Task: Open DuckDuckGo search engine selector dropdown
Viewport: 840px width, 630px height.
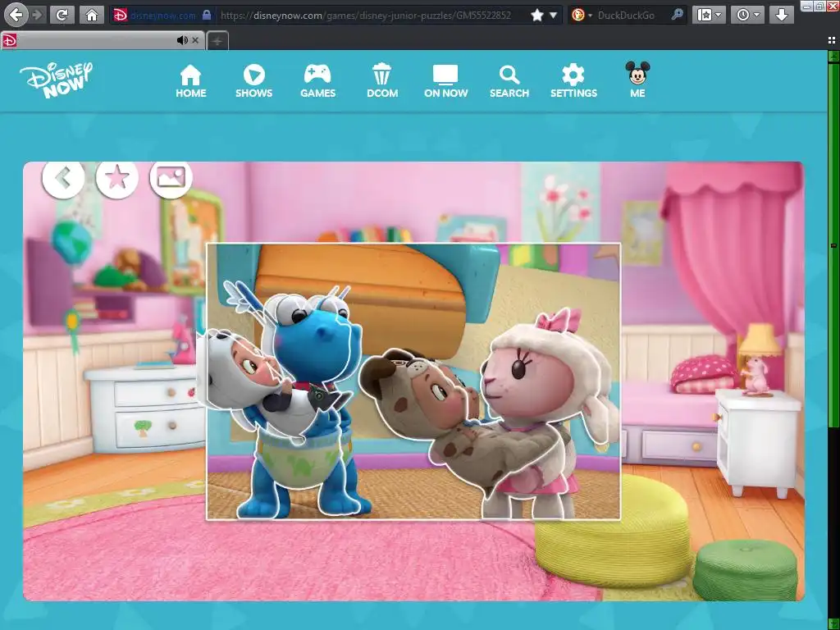Action: coord(582,15)
